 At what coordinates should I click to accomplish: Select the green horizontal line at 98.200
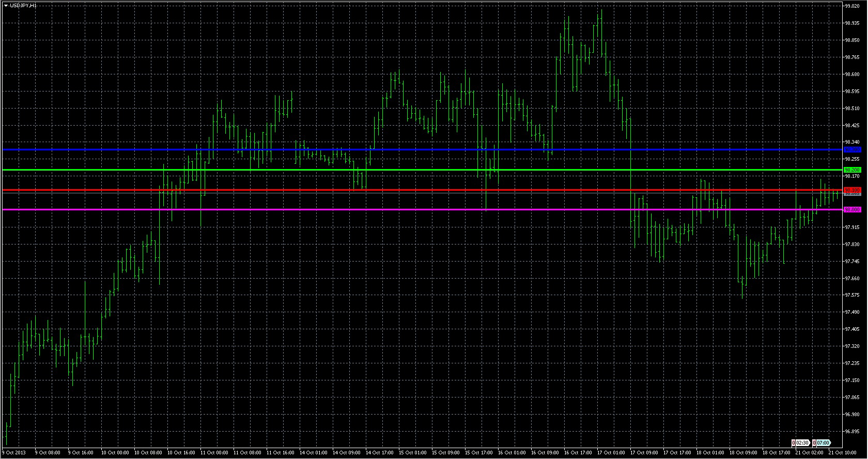(x=422, y=170)
